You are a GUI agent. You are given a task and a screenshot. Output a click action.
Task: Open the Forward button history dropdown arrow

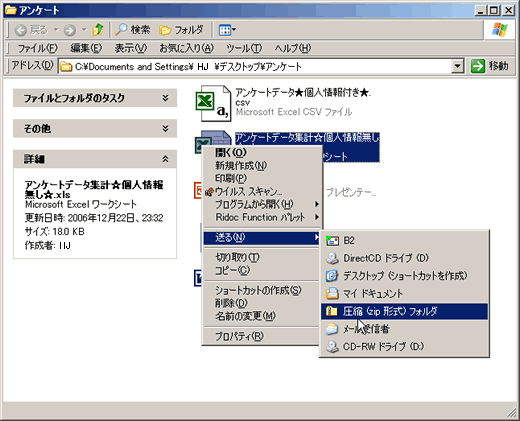(84, 30)
